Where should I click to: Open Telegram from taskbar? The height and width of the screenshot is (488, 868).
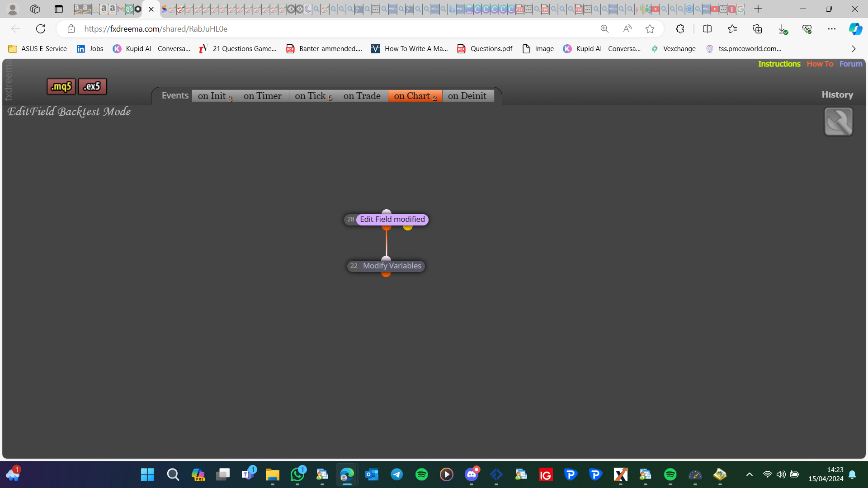click(397, 474)
